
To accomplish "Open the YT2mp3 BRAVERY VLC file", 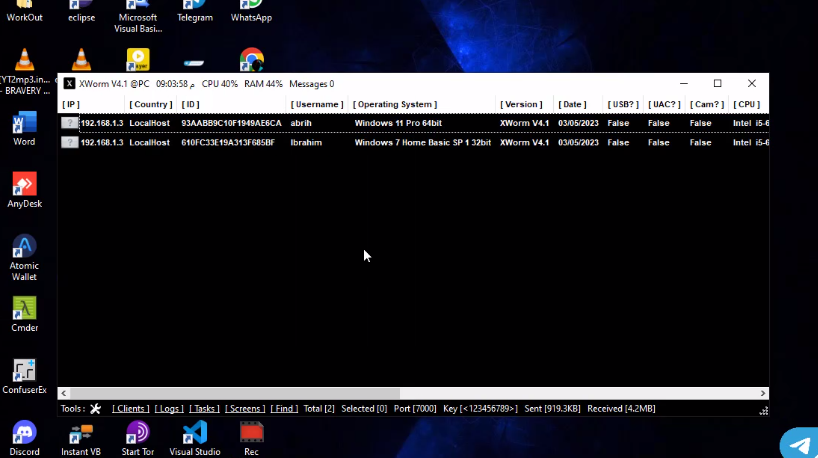I will click(25, 71).
